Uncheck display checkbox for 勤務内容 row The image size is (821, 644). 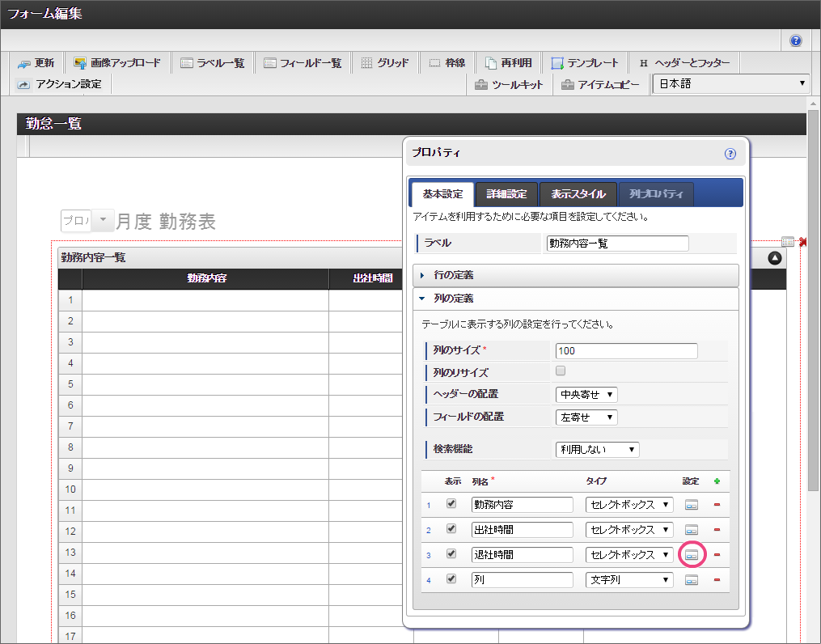tap(452, 503)
